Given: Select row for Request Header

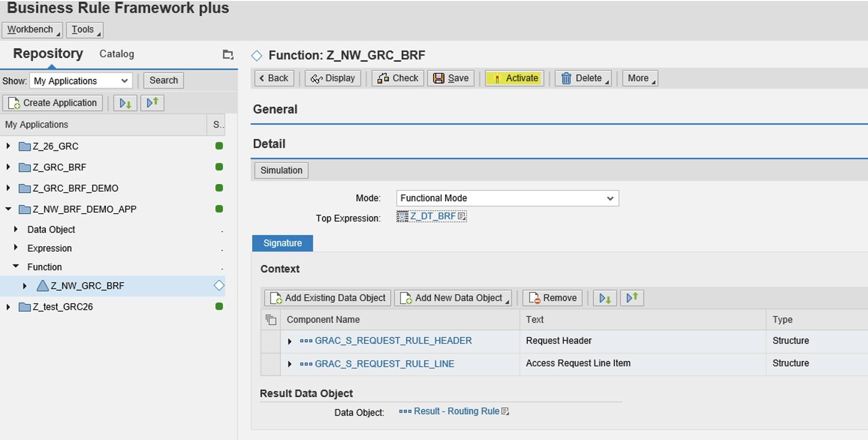Looking at the screenshot, I should 271,341.
